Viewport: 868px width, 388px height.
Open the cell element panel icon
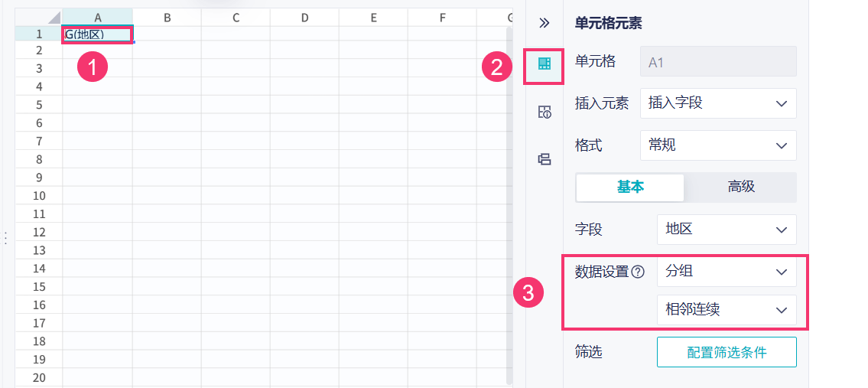point(545,64)
